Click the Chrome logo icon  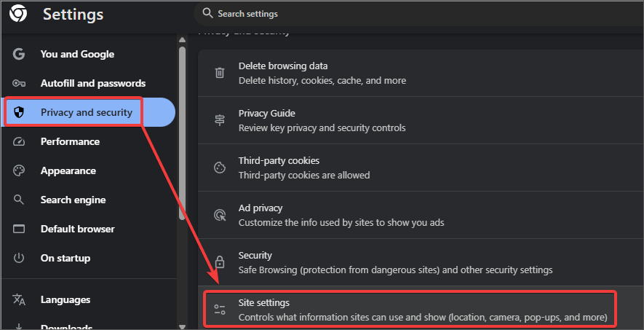pos(18,15)
